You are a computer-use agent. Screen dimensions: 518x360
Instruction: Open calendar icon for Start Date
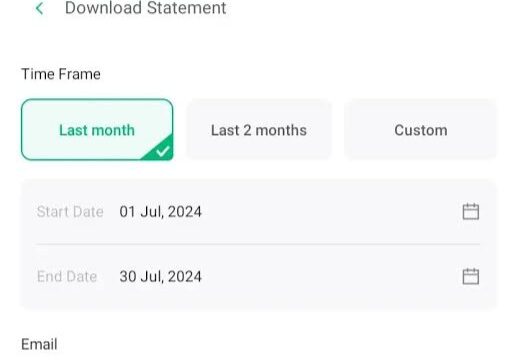tap(471, 211)
